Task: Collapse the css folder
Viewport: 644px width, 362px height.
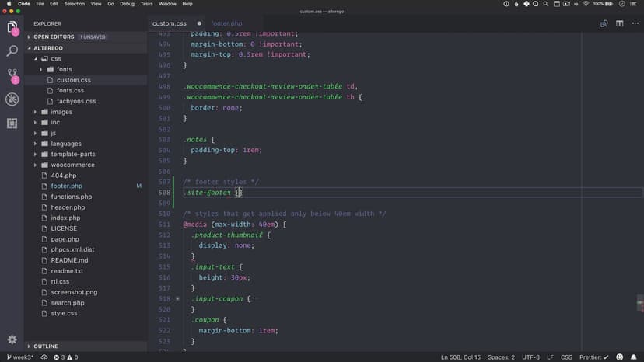Action: coord(55,58)
